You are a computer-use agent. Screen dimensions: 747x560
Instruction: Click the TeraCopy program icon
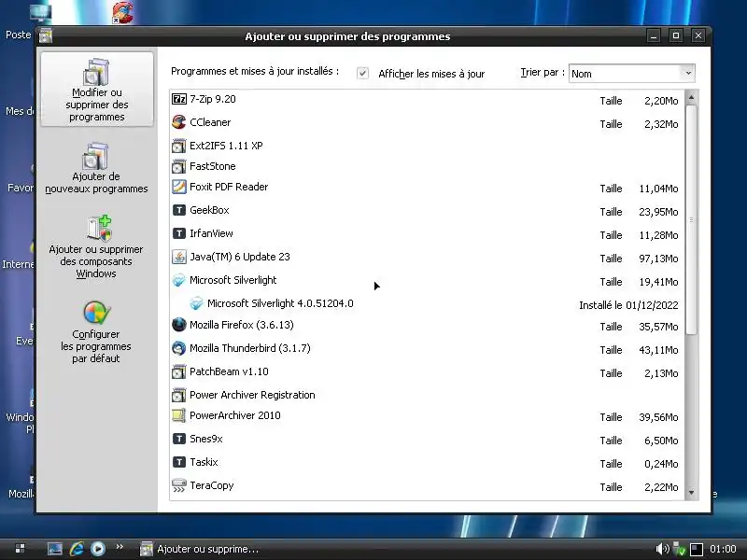(178, 485)
